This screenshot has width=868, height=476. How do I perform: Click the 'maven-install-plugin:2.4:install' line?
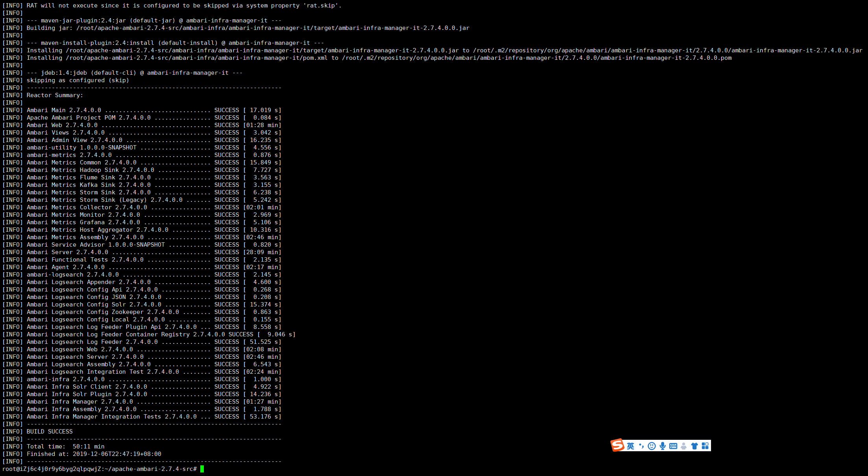coord(163,43)
